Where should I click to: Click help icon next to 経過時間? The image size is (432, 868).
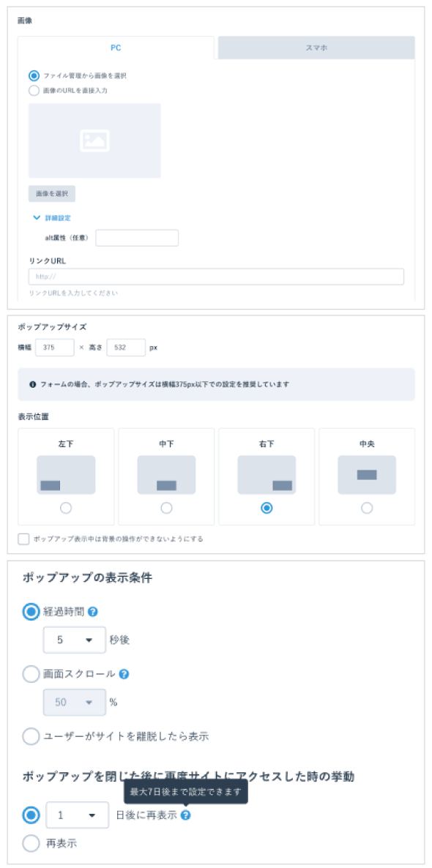[x=93, y=612]
